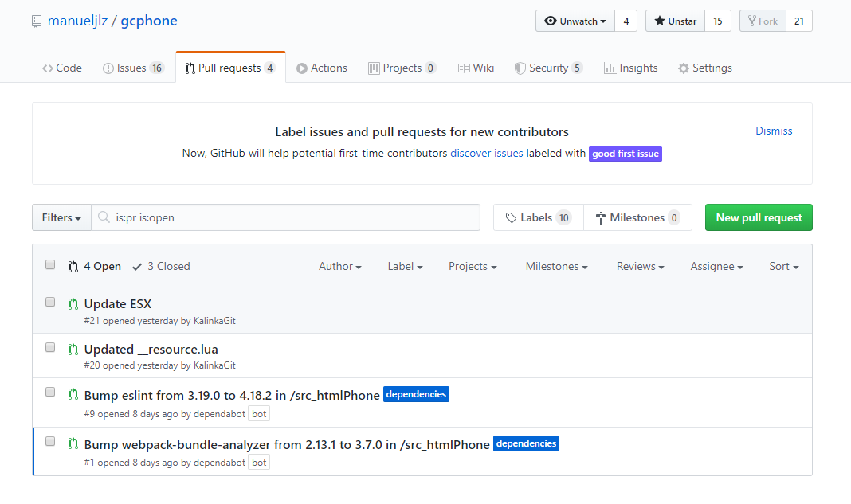Click the search magnifier icon in filter box
The image size is (851, 504).
104,217
